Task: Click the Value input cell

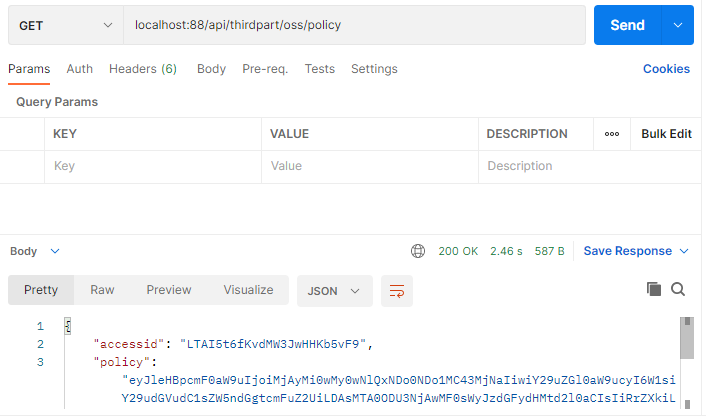Action: click(370, 166)
